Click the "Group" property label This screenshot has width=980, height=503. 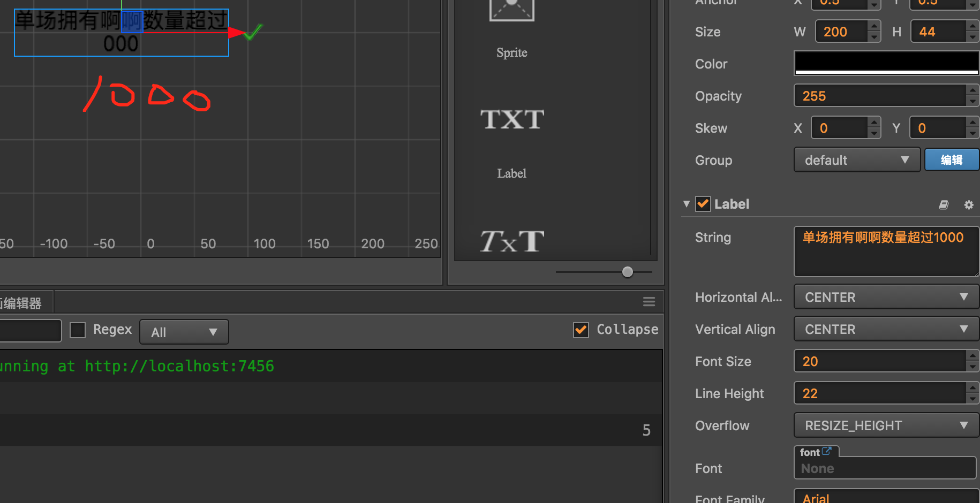click(713, 160)
